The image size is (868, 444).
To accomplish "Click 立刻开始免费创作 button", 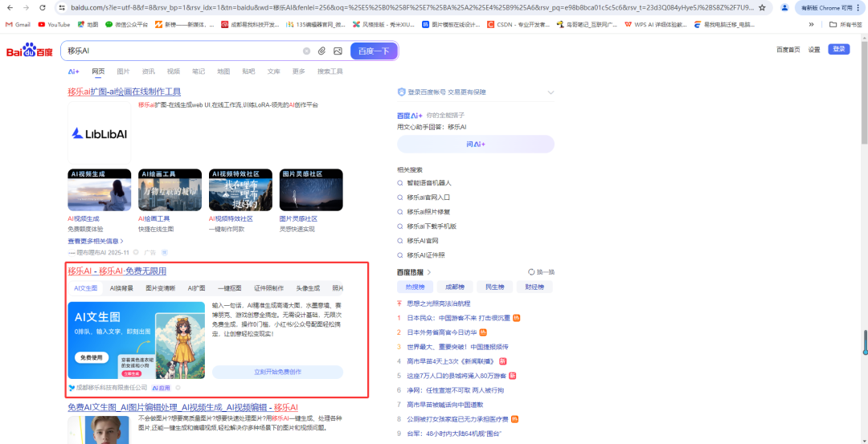I will (277, 372).
